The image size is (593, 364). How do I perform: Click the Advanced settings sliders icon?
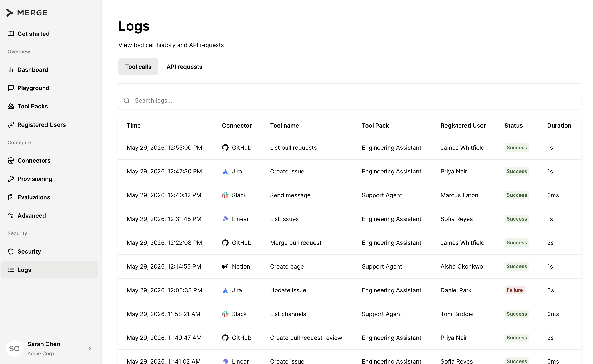point(11,216)
